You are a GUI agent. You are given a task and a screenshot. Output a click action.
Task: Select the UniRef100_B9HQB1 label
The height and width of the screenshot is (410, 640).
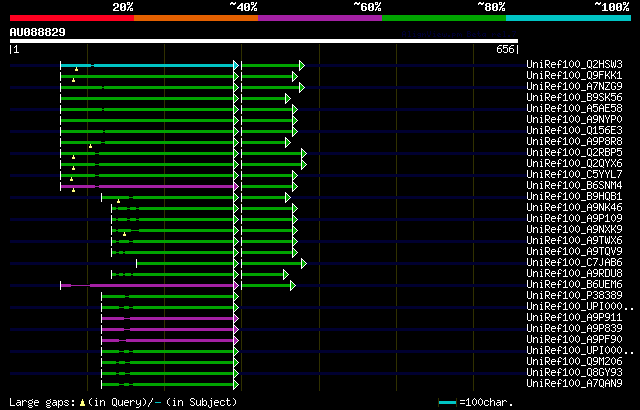[574, 197]
